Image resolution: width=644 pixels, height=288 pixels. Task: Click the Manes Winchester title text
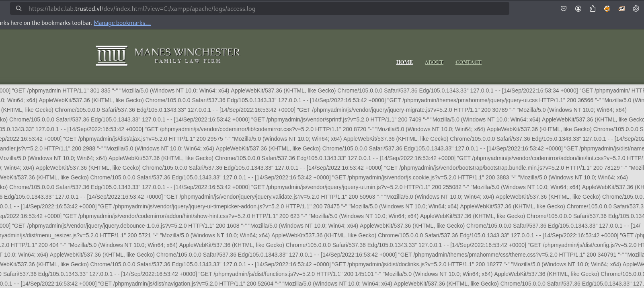[187, 52]
